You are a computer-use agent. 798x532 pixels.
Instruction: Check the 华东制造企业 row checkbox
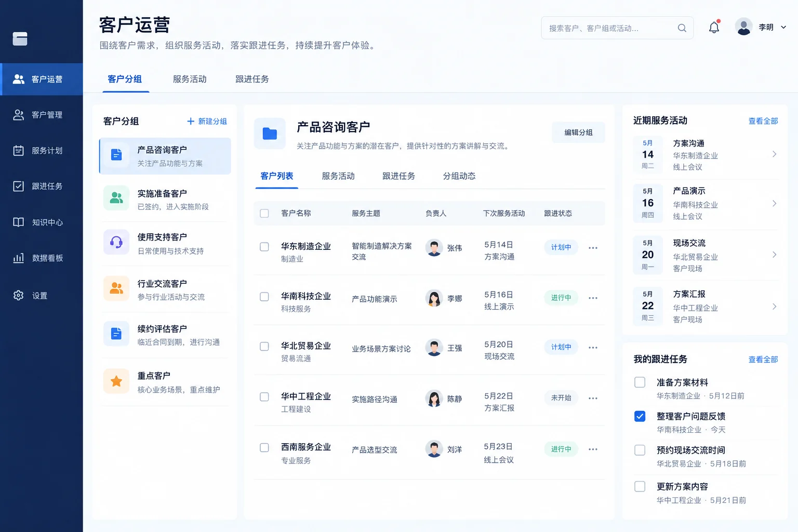click(x=264, y=247)
